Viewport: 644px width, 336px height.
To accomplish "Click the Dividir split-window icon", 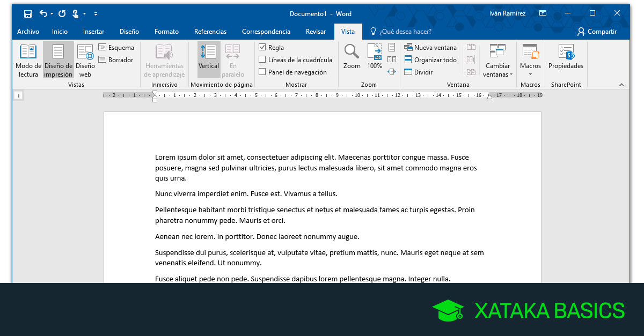I will [409, 72].
